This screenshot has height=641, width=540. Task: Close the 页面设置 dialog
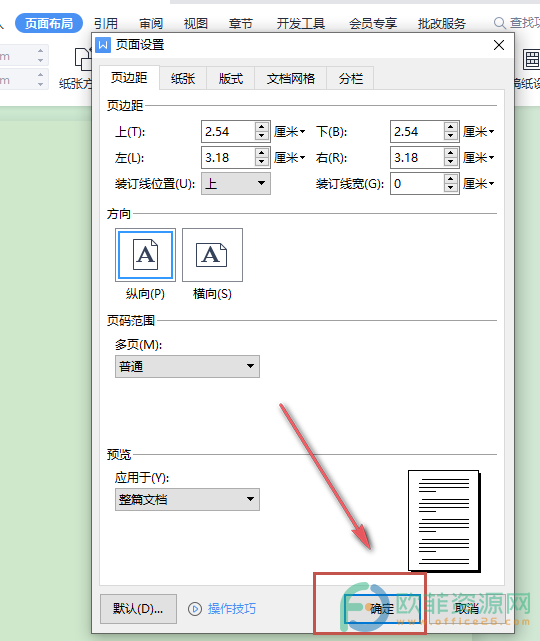click(499, 45)
